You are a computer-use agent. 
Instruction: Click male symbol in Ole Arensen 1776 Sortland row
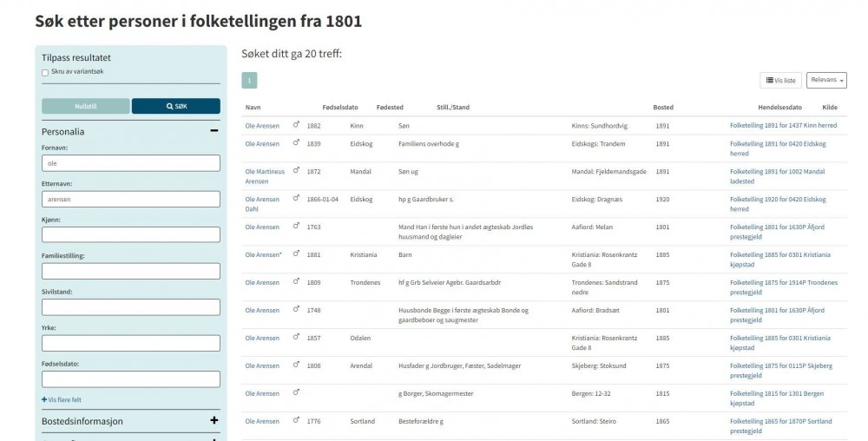[x=296, y=420]
